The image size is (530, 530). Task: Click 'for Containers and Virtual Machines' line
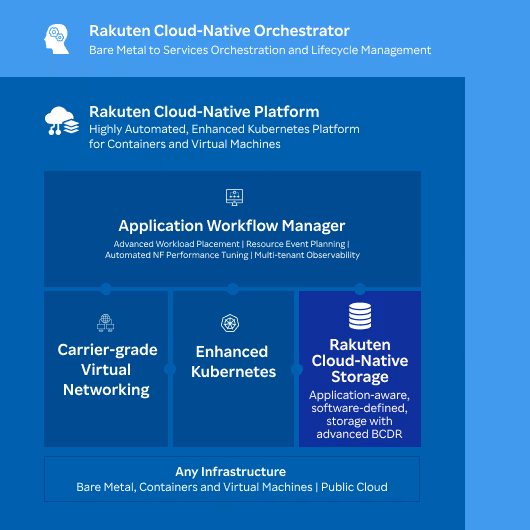click(185, 144)
